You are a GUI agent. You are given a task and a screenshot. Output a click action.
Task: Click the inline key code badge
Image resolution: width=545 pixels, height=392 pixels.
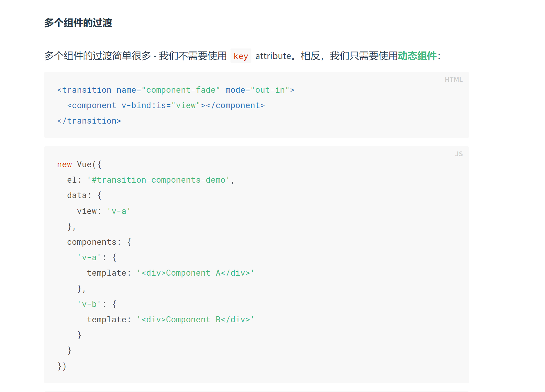pyautogui.click(x=241, y=56)
